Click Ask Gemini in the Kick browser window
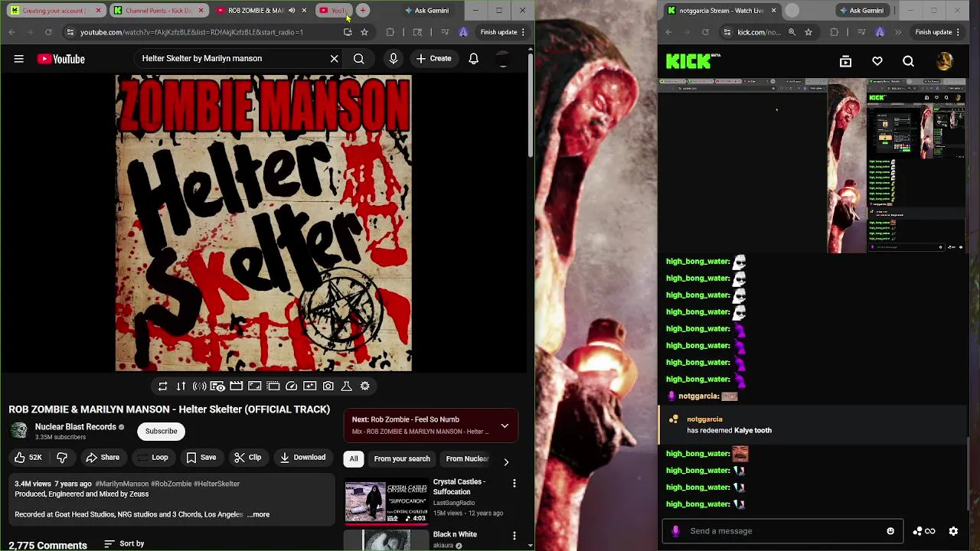This screenshot has width=980, height=551. 861,10
